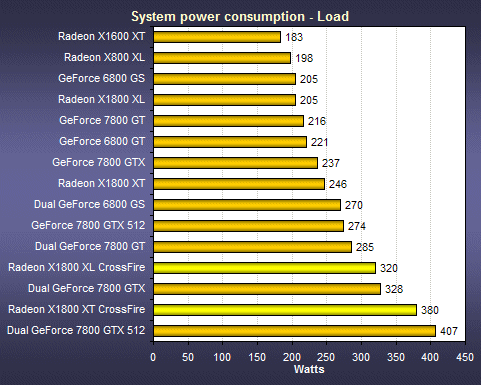481x385 pixels.
Task: Click the value '285'
Action: (365, 247)
